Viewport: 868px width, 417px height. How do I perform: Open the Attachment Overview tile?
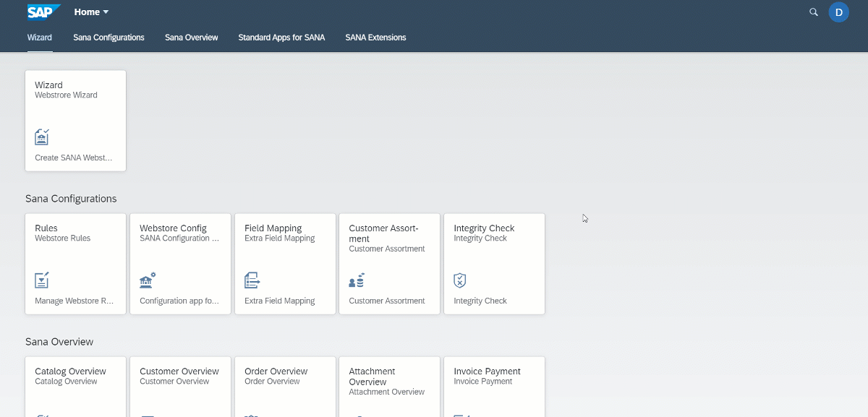(390, 387)
